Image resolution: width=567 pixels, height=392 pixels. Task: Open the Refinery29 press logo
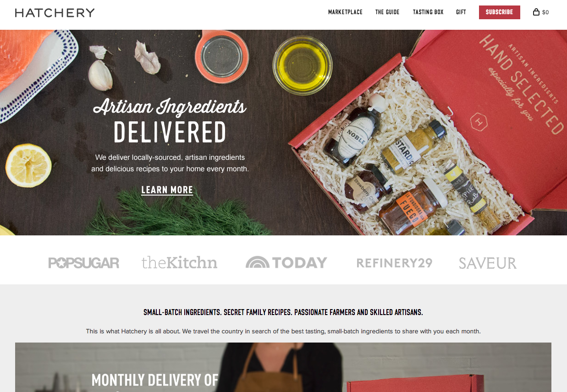click(394, 263)
